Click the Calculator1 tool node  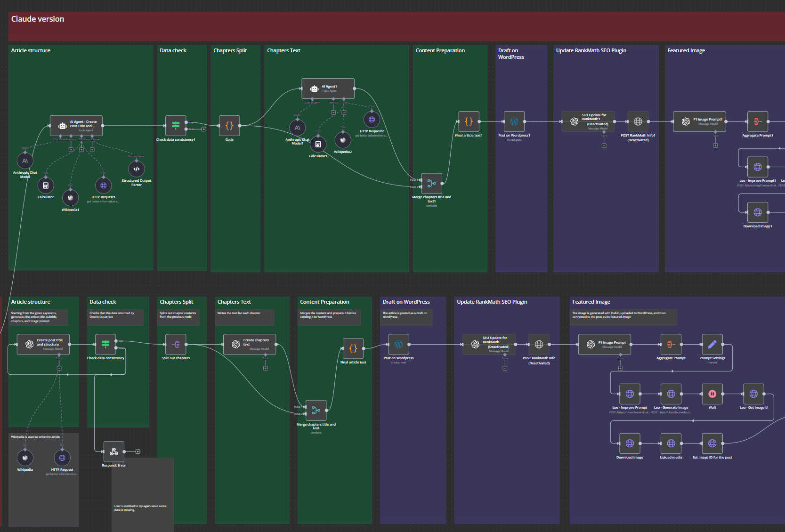click(318, 144)
